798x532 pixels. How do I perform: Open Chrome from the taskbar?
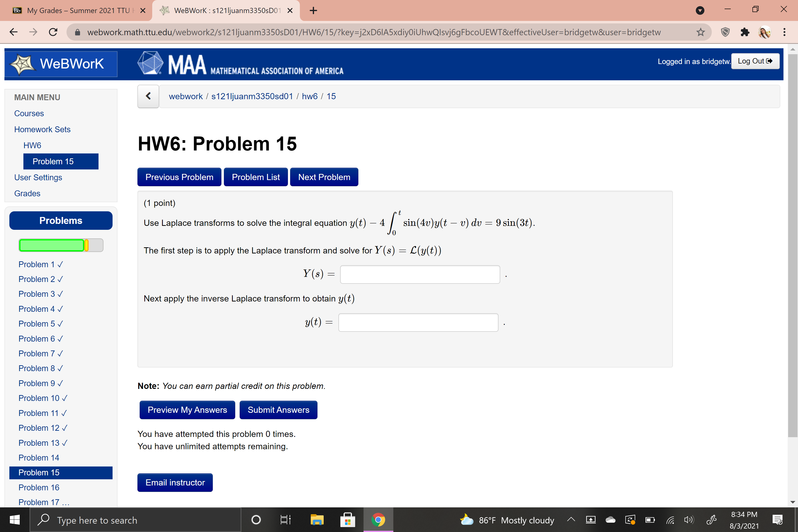[x=378, y=520]
